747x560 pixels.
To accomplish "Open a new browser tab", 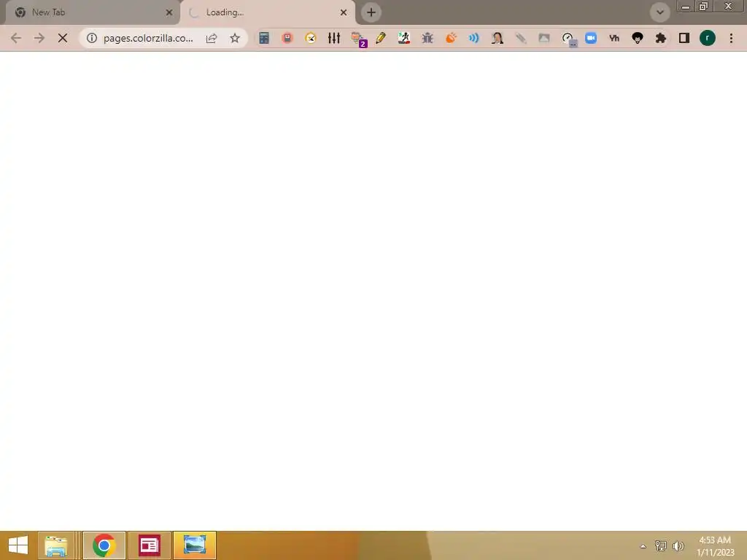I will [371, 12].
